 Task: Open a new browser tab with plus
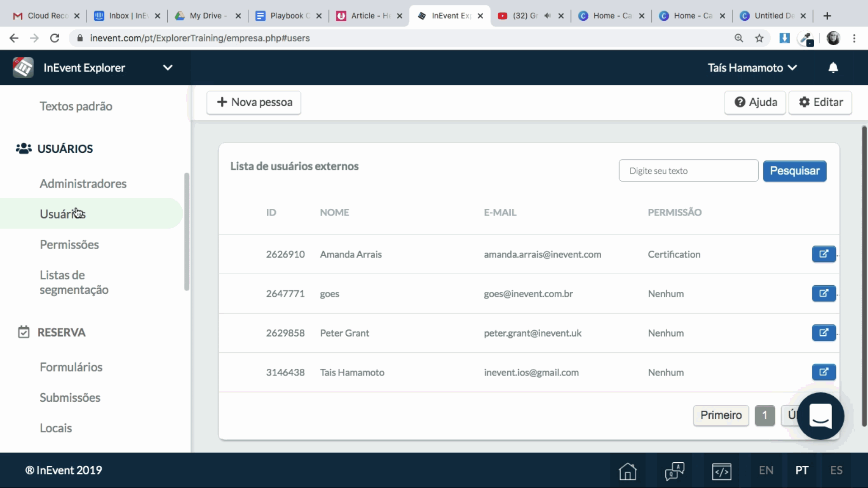[x=827, y=16]
